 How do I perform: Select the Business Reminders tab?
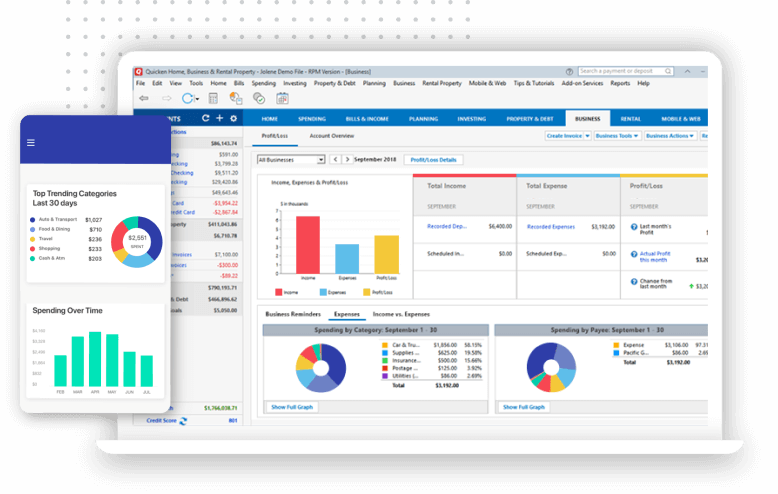click(x=293, y=314)
